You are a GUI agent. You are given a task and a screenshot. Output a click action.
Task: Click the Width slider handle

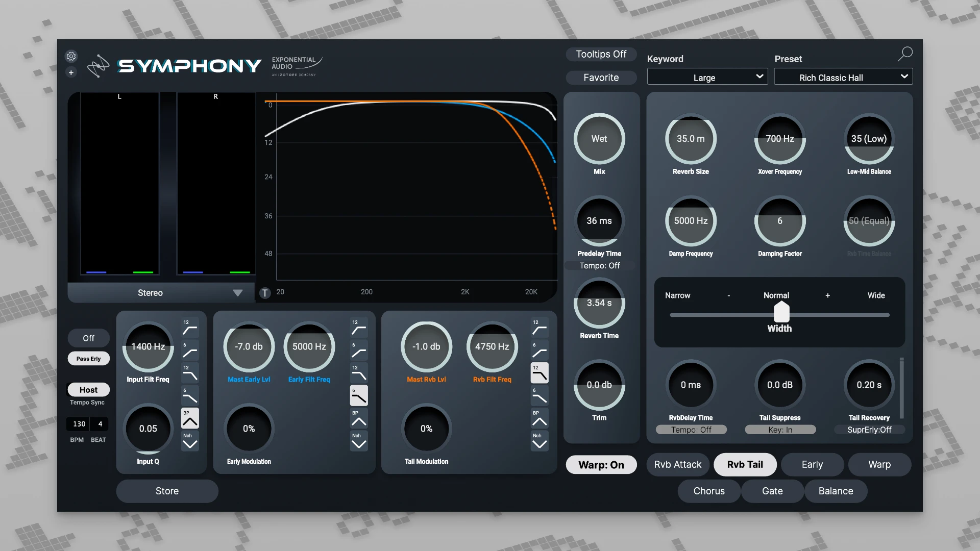click(x=780, y=313)
